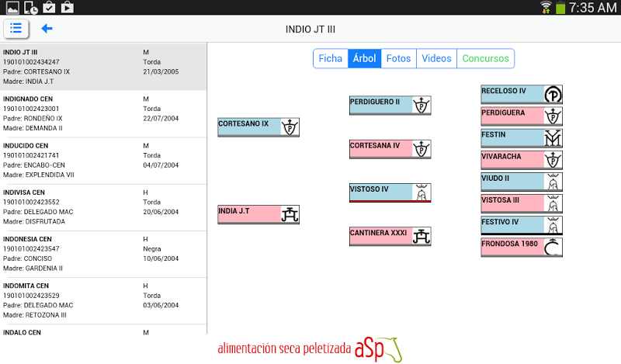Tap the VIVARACHA ancestor box
The width and height of the screenshot is (621, 364).
pos(512,160)
